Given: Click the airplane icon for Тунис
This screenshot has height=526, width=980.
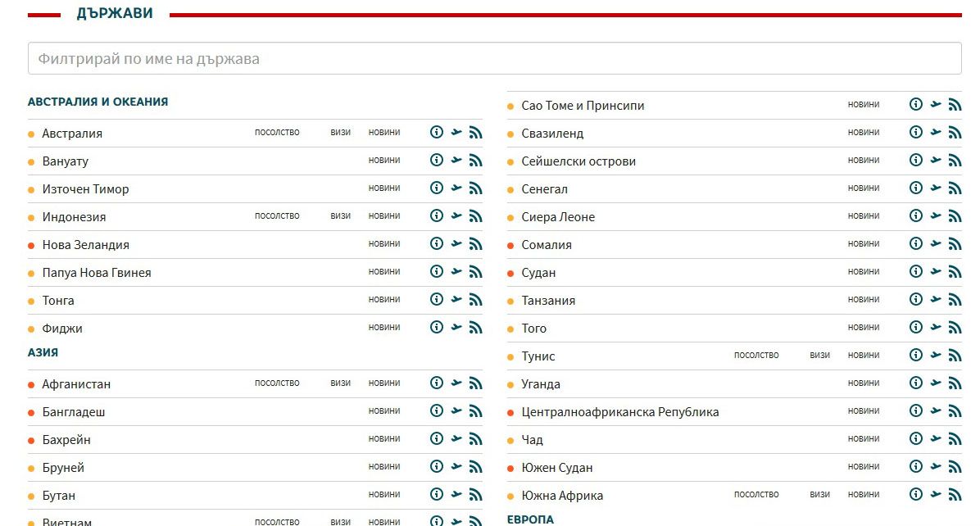Looking at the screenshot, I should click(x=936, y=356).
